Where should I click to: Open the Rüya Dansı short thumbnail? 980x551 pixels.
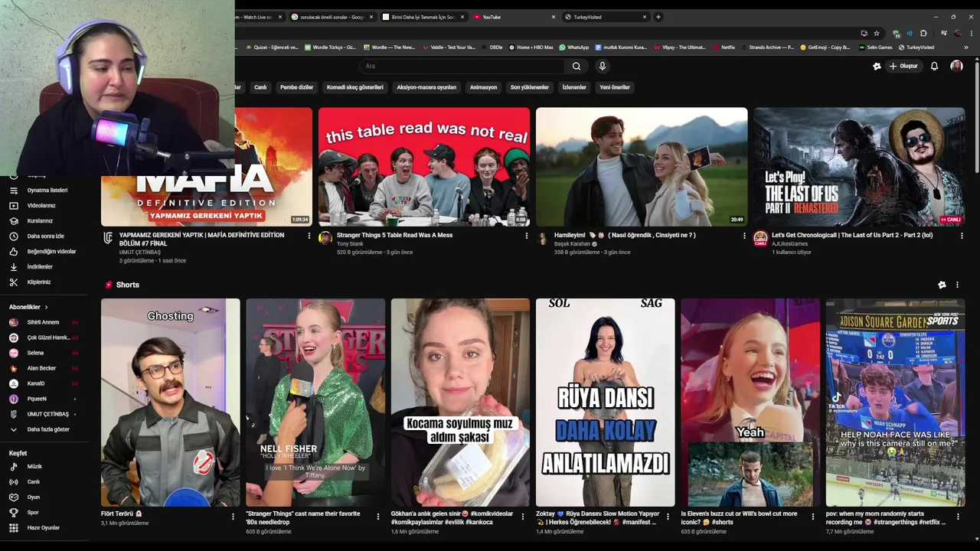point(606,403)
